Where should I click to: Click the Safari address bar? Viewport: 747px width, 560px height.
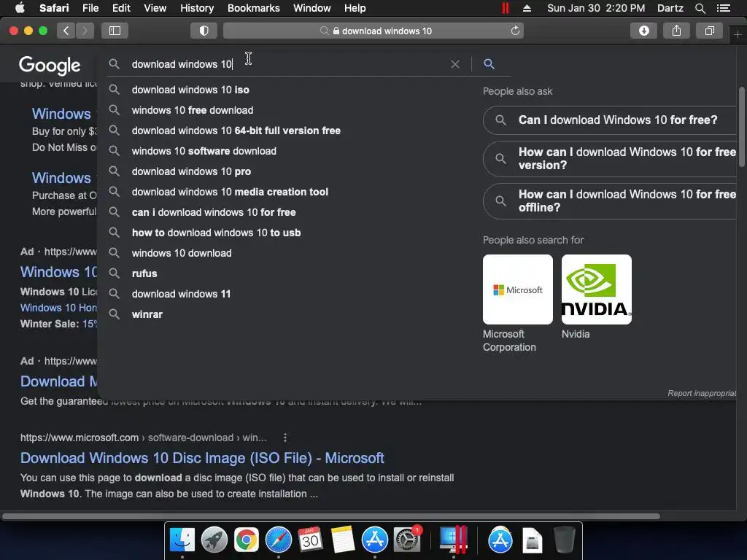click(373, 31)
